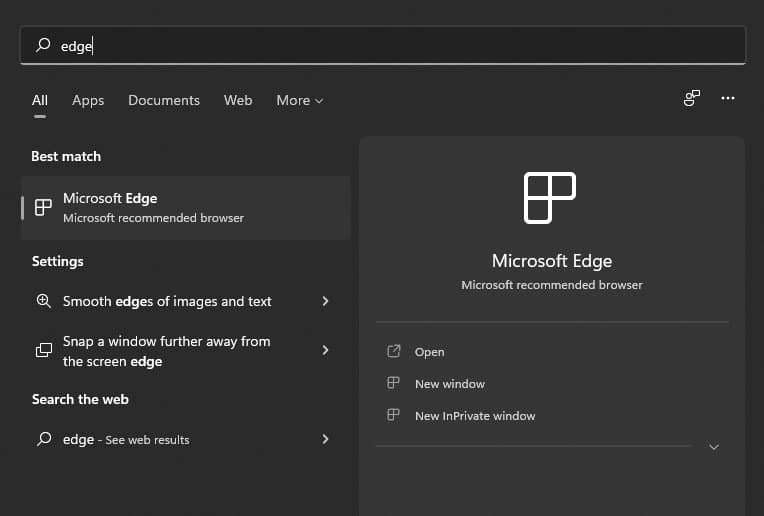The height and width of the screenshot is (516, 764).
Task: Click inside the search text field
Action: coord(400,45)
